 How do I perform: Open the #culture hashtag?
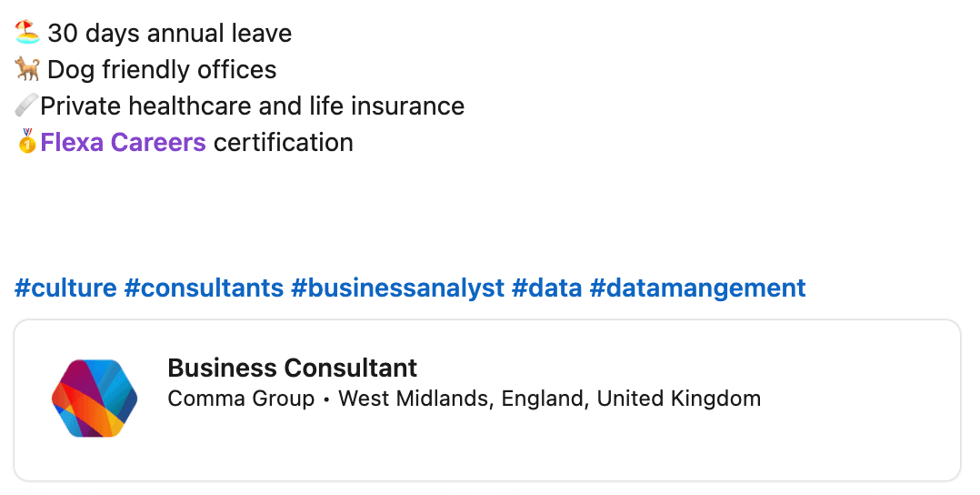(x=65, y=288)
